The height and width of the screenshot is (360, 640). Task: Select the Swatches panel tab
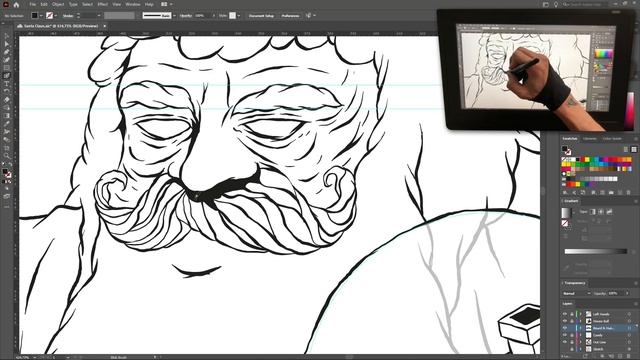570,139
